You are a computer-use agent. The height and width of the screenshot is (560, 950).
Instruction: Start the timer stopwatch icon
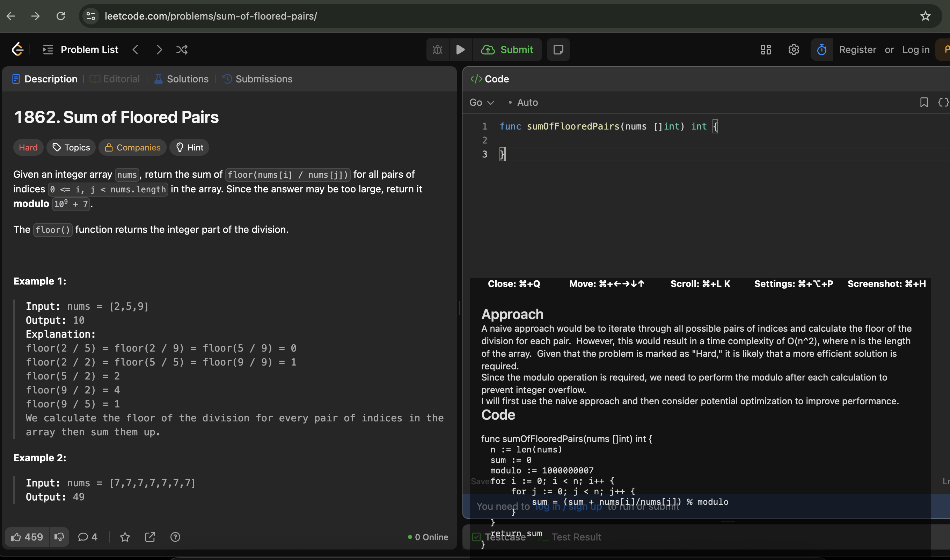(822, 50)
